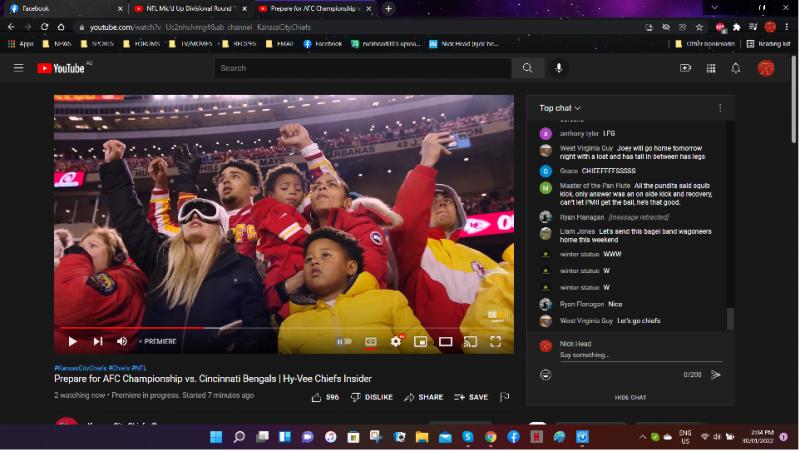
Task: Reload the page
Action: coord(44,27)
